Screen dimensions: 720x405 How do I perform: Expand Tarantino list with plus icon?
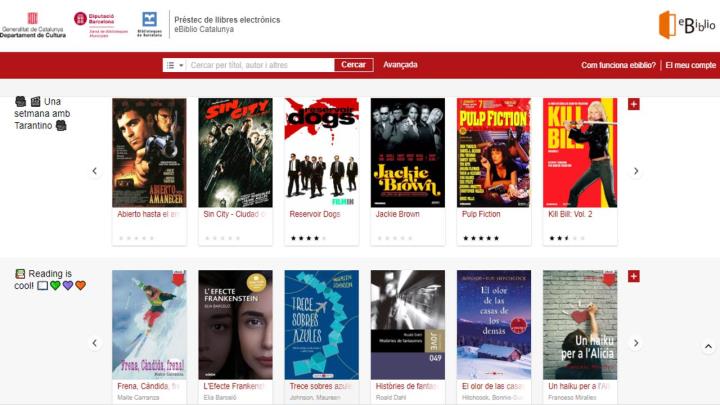tap(634, 104)
